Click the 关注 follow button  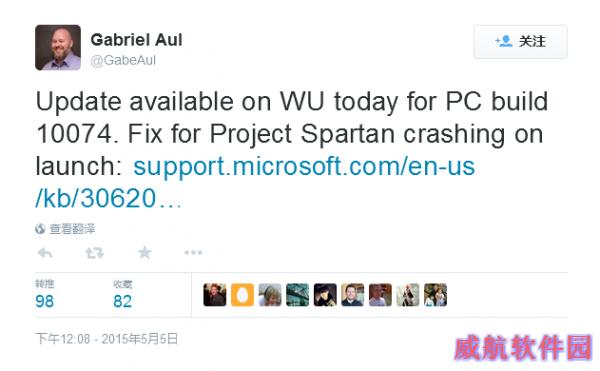[520, 42]
